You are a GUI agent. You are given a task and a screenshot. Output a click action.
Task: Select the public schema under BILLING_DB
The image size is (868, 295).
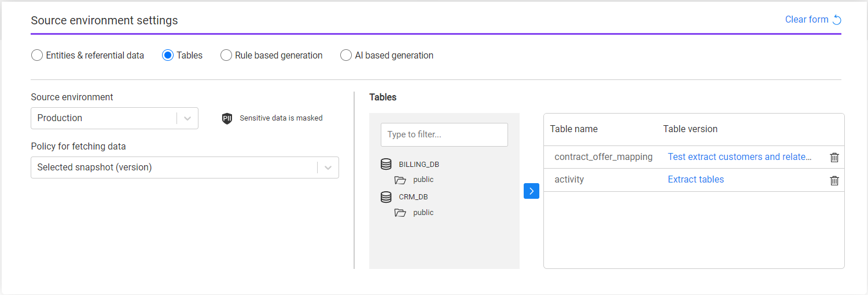click(423, 180)
